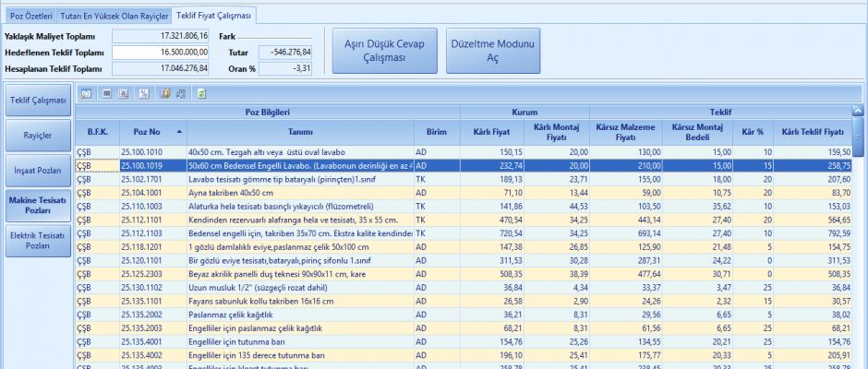Open the Rayiçler side panel button

[37, 136]
